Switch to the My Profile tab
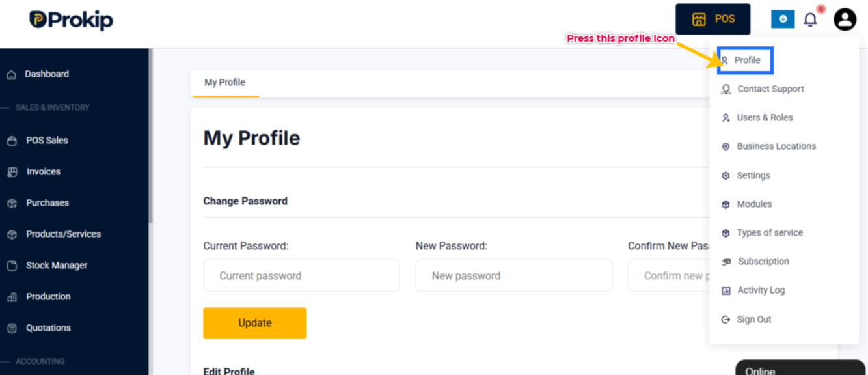The height and width of the screenshot is (375, 868). click(x=225, y=83)
